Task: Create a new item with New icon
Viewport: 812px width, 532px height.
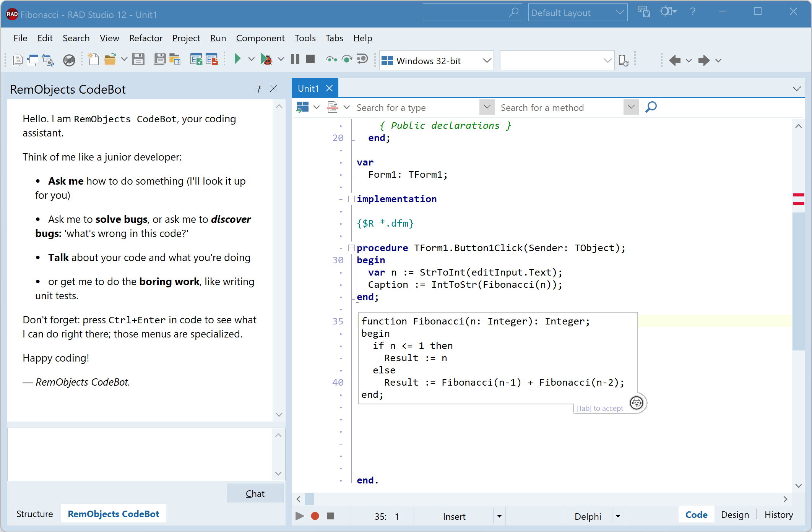Action: pos(93,60)
